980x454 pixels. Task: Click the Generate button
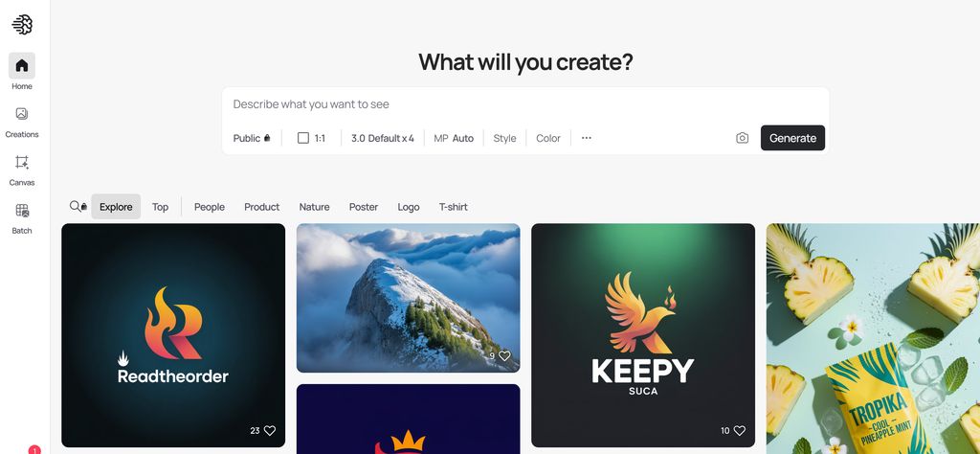(x=792, y=138)
